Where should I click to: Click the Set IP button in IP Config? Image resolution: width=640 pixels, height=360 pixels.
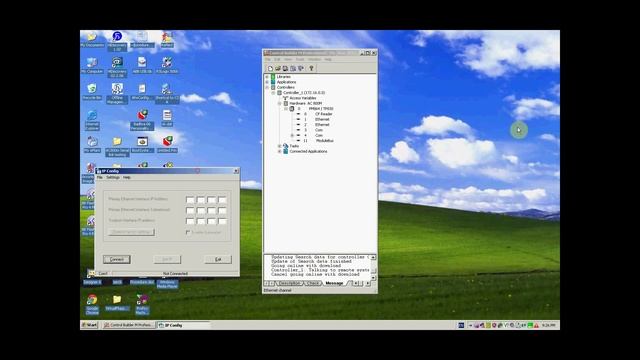[x=167, y=259]
